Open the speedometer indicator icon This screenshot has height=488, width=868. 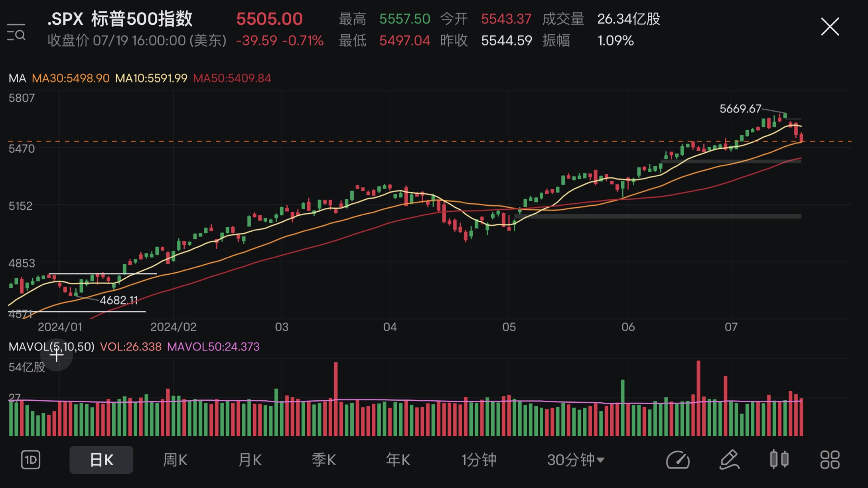tap(678, 460)
